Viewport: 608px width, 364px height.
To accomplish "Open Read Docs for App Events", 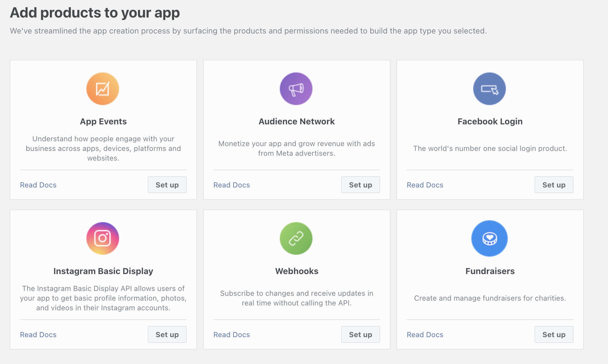I will coord(39,185).
